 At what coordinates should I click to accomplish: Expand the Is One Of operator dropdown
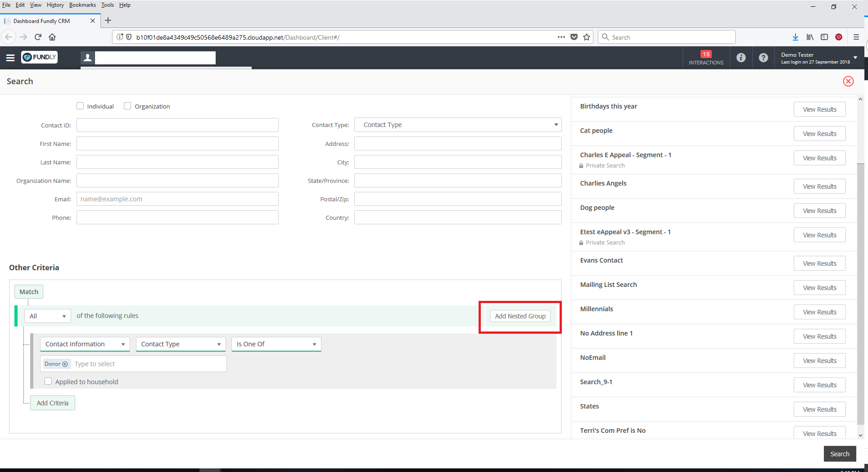click(276, 344)
